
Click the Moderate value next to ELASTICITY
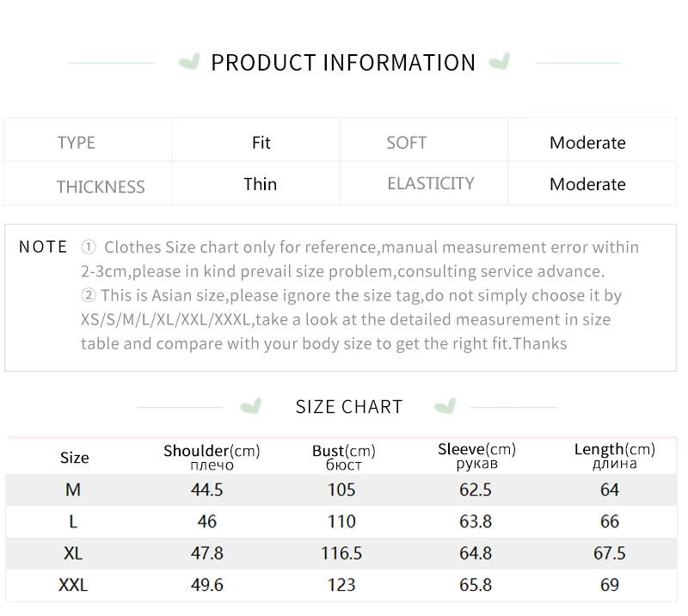[587, 184]
